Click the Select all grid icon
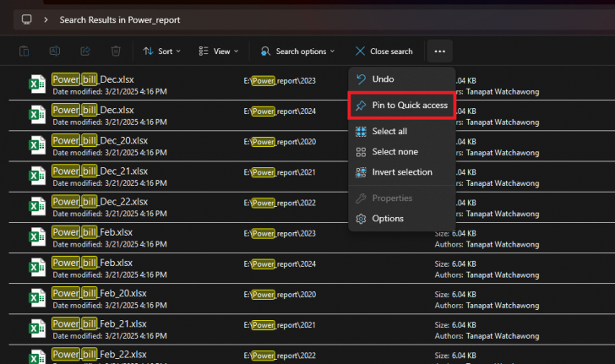 361,132
